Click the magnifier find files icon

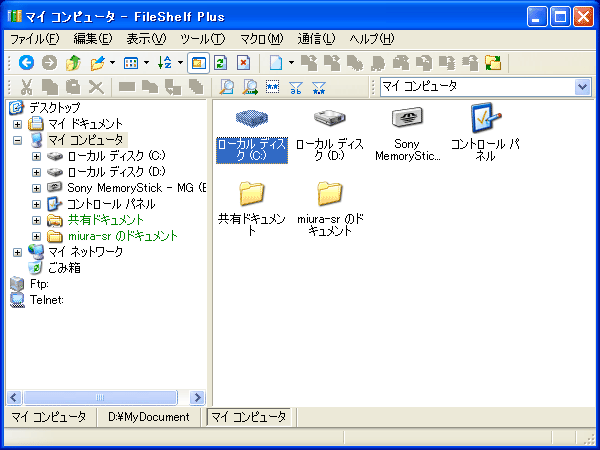(x=227, y=87)
